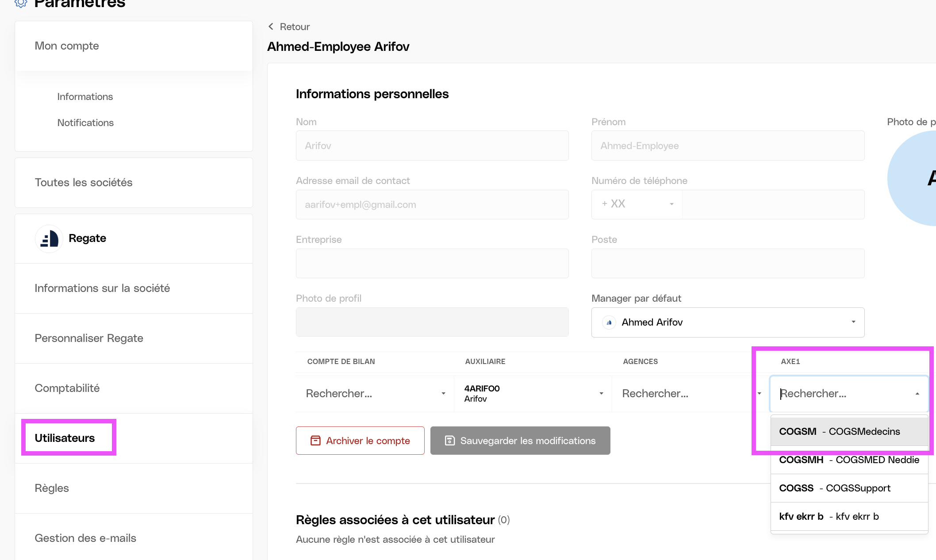936x560 pixels.
Task: Click the Entreprise field
Action: pos(432,263)
